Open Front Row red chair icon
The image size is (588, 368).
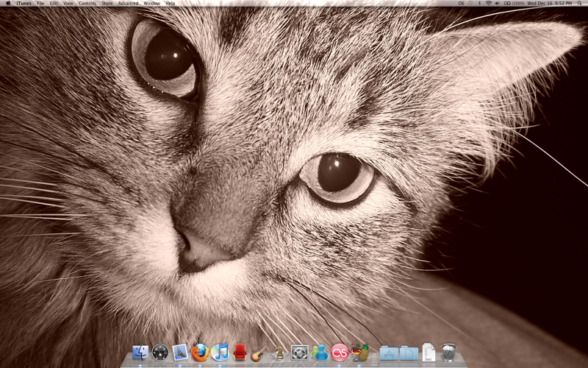click(x=240, y=353)
